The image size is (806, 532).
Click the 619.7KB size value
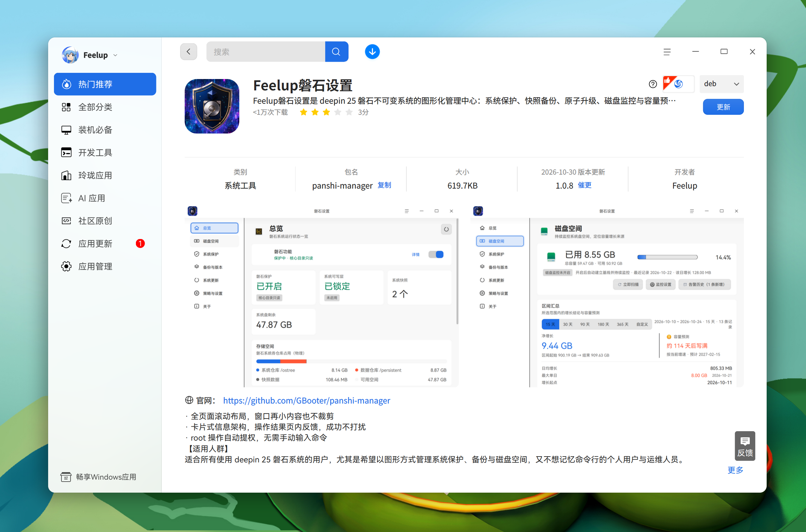pyautogui.click(x=462, y=186)
